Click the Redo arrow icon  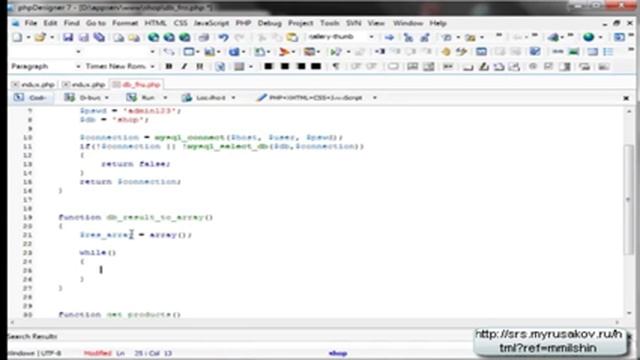(x=239, y=37)
